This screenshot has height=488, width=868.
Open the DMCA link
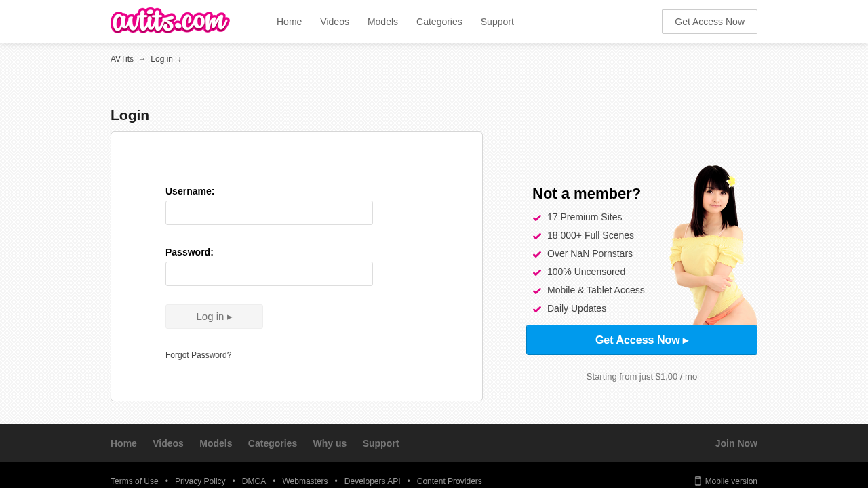pos(254,481)
